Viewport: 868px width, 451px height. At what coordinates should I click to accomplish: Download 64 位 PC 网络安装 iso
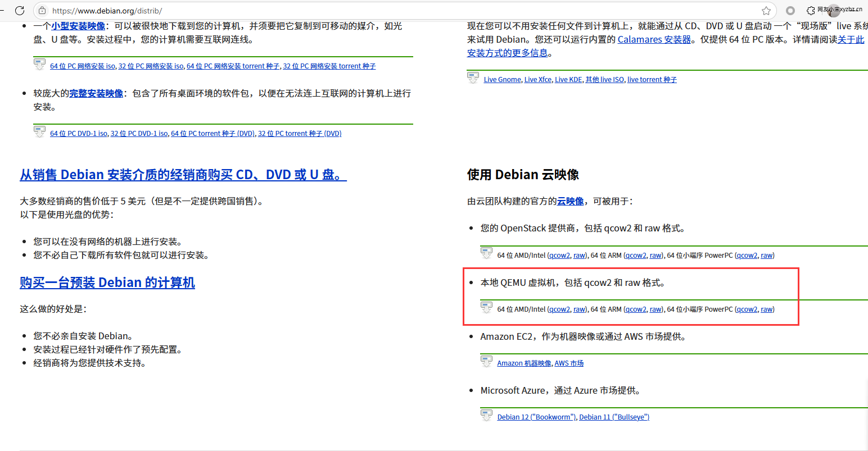point(83,66)
